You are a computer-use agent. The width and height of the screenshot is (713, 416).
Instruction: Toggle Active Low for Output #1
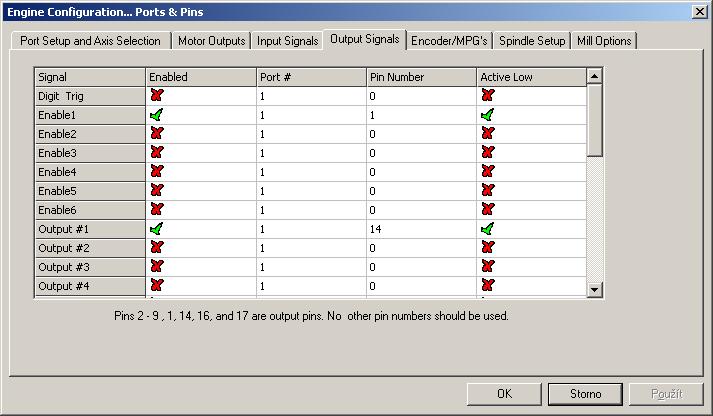point(487,229)
